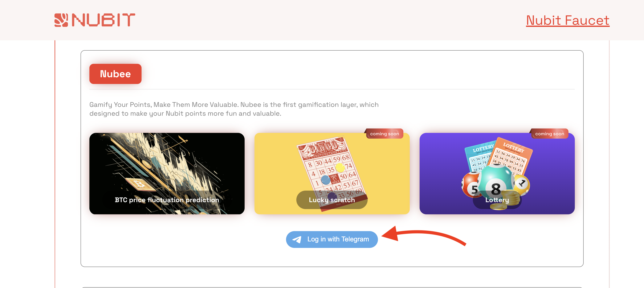
Task: Click coming soon badge on Lottery card
Action: click(x=550, y=134)
